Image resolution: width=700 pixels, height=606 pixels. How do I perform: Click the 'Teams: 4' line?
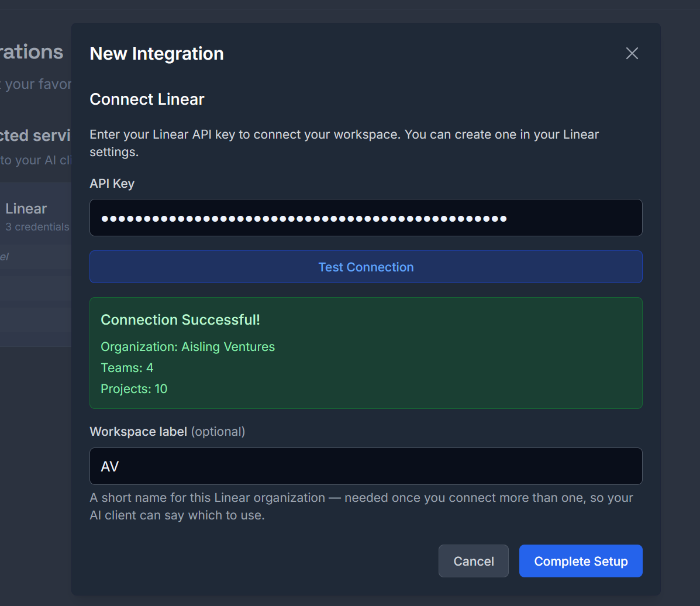(x=127, y=367)
